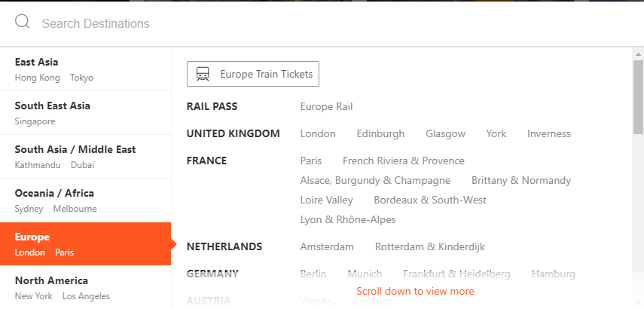The image size is (644, 309).
Task: Open the Europe Train Tickets button
Action: [x=253, y=74]
